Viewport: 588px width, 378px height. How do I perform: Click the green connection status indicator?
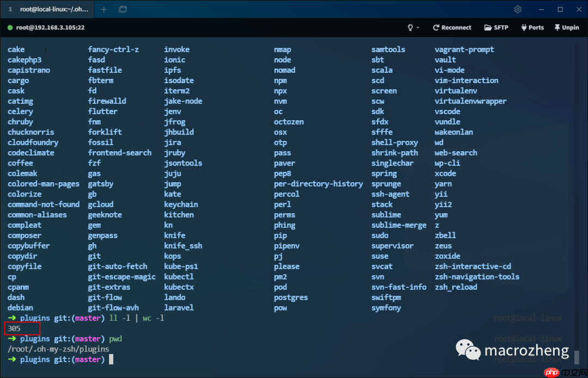pyautogui.click(x=10, y=28)
